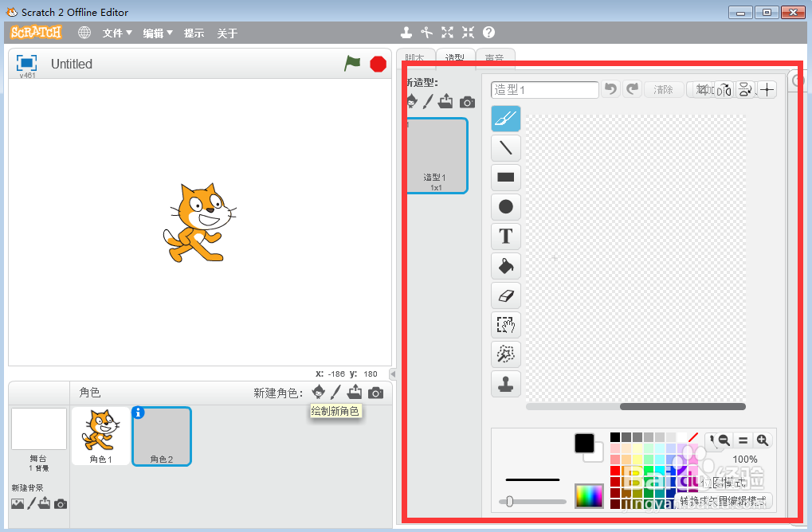The height and width of the screenshot is (532, 812).
Task: Select sprite 角色2 thumbnail
Action: (162, 436)
